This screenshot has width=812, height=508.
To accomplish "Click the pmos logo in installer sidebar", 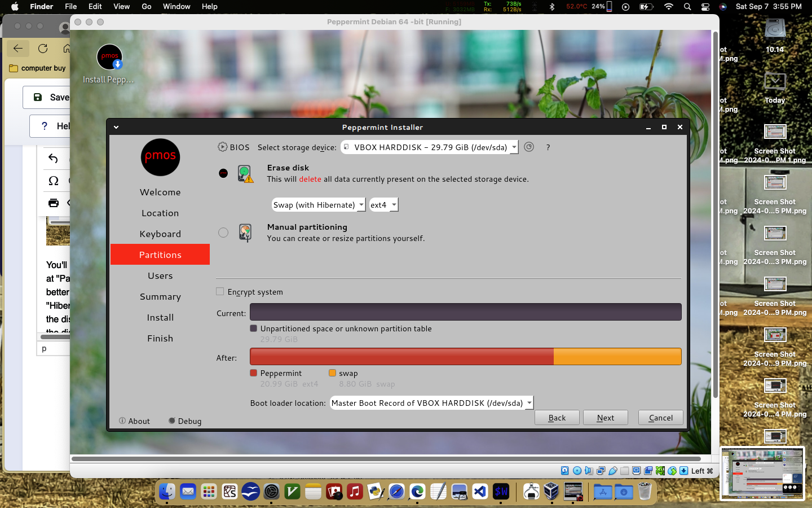I will pos(160,157).
